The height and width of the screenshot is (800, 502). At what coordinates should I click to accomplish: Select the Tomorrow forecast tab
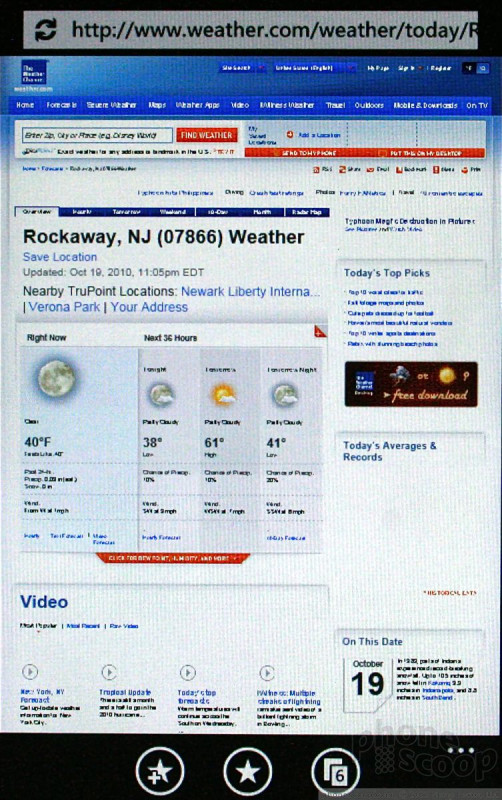click(x=127, y=212)
